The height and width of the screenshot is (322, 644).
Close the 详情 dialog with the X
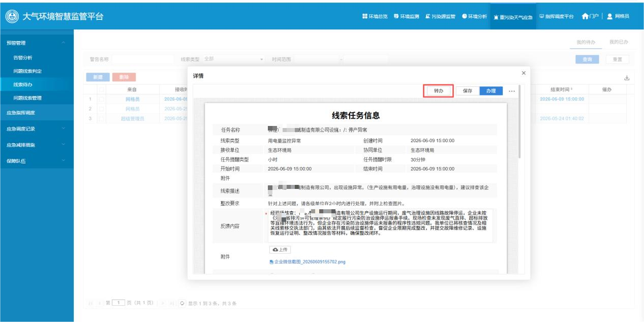(524, 74)
